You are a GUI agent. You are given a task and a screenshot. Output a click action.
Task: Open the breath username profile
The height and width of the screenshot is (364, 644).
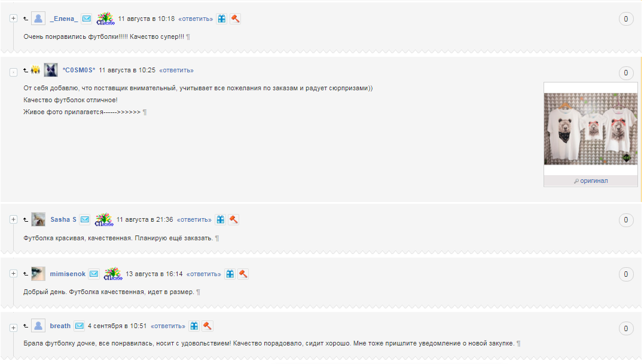(60, 326)
